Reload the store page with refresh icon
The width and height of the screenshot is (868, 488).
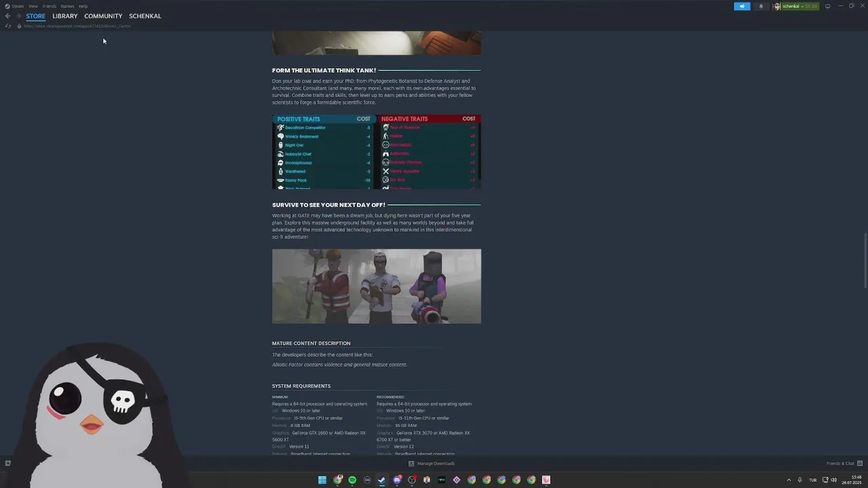point(7,26)
